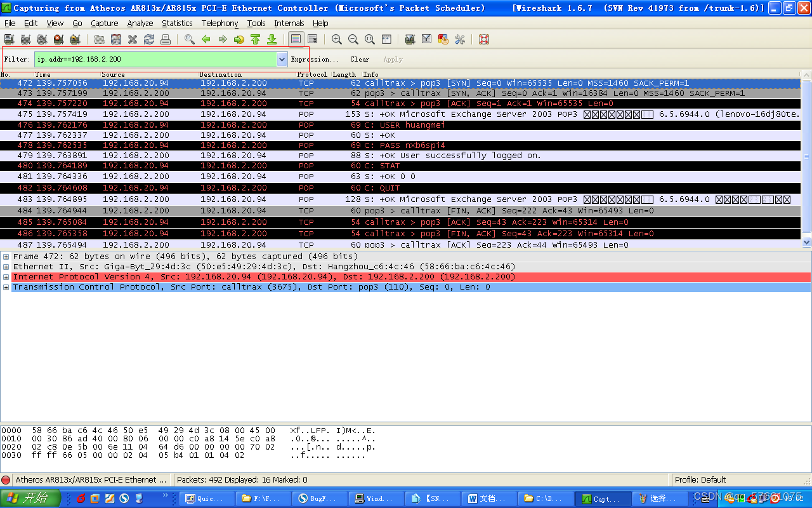Open the Telephony menu
Screen dimensions: 812x508
pyautogui.click(x=219, y=23)
